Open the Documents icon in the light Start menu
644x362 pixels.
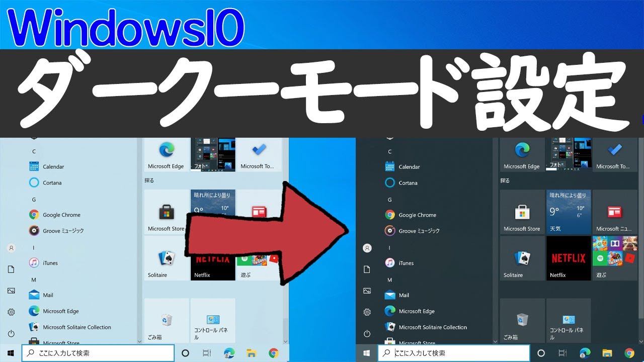point(11,269)
